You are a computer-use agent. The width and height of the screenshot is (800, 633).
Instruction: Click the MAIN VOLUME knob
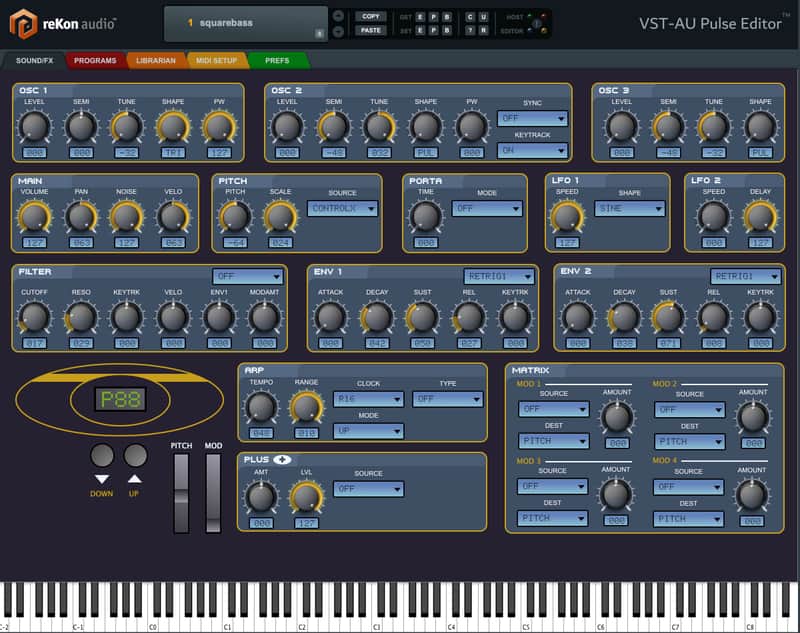(x=35, y=217)
